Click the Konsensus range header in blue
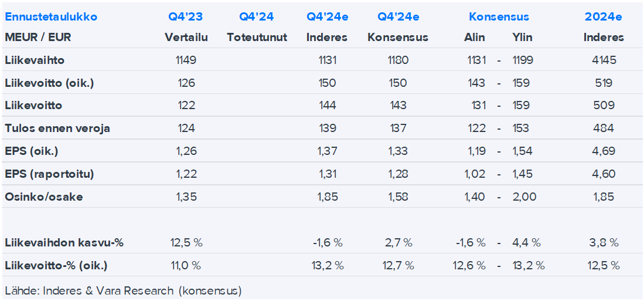644x301 pixels. click(499, 16)
